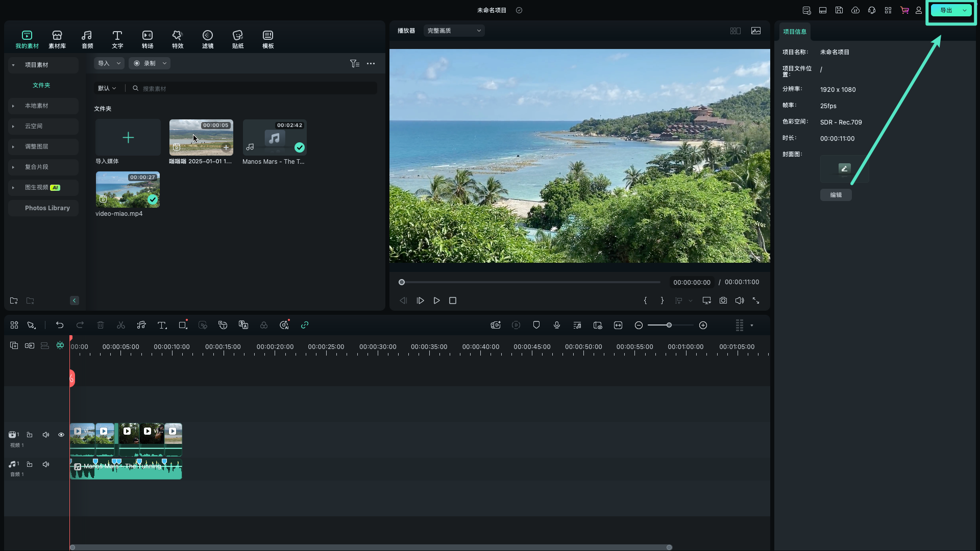Image resolution: width=980 pixels, height=551 pixels.
Task: Click the scissor/cut tool icon
Action: [x=120, y=325]
